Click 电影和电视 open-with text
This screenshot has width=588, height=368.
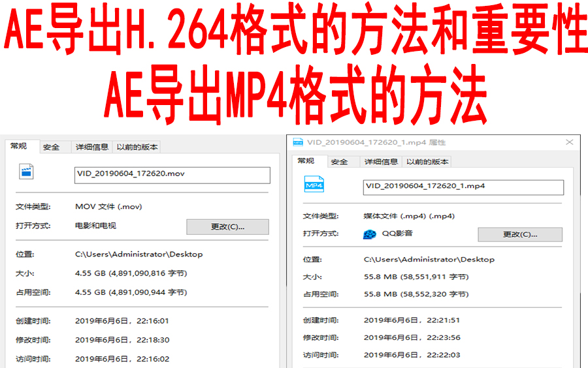tap(95, 226)
